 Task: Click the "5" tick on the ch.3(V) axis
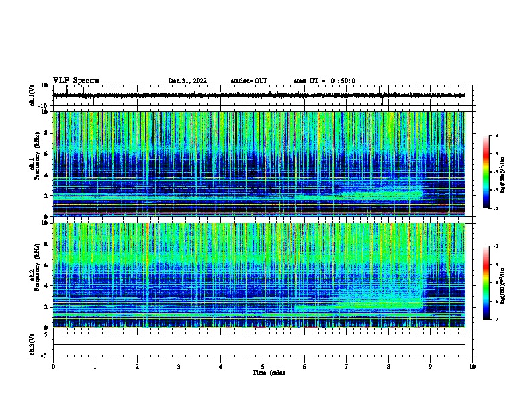(x=46, y=334)
